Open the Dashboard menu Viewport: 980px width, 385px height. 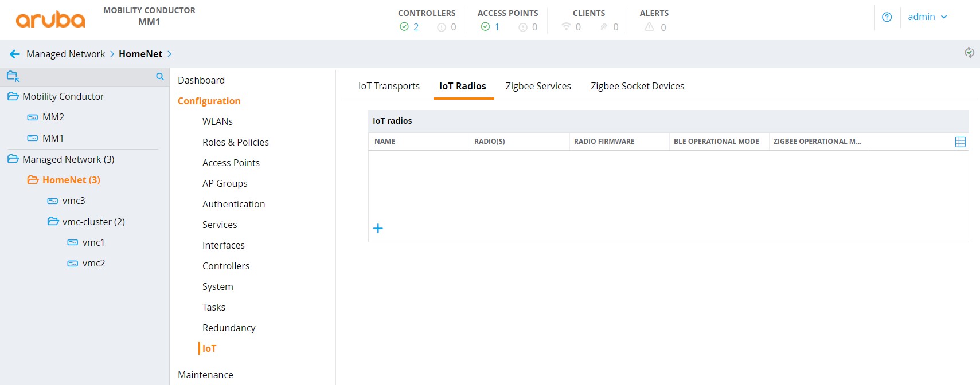[x=201, y=80]
